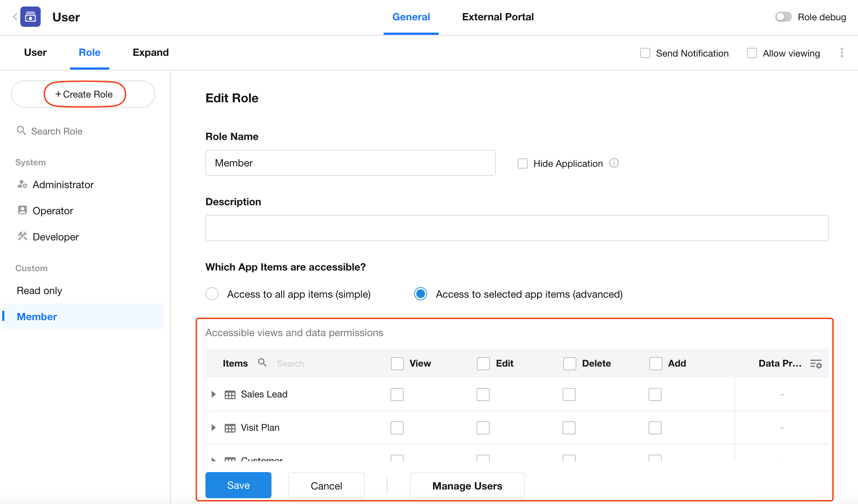858x504 pixels.
Task: Toggle the Role debug switch
Action: [783, 17]
